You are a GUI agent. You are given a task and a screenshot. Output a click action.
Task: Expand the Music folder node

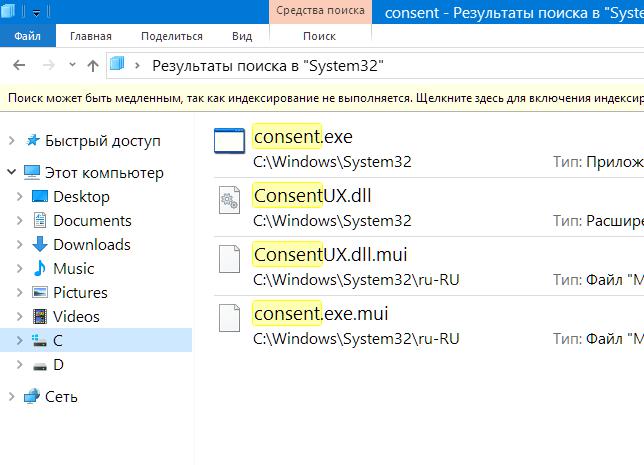click(19, 269)
